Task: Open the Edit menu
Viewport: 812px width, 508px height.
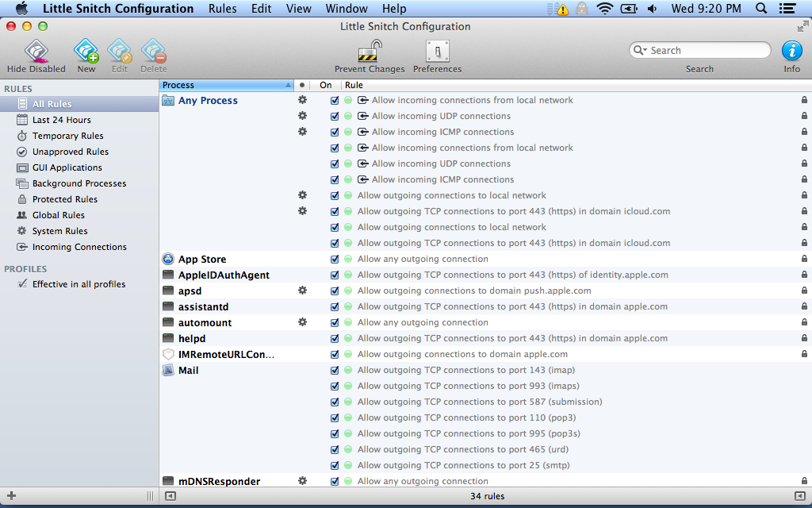Action: (261, 9)
